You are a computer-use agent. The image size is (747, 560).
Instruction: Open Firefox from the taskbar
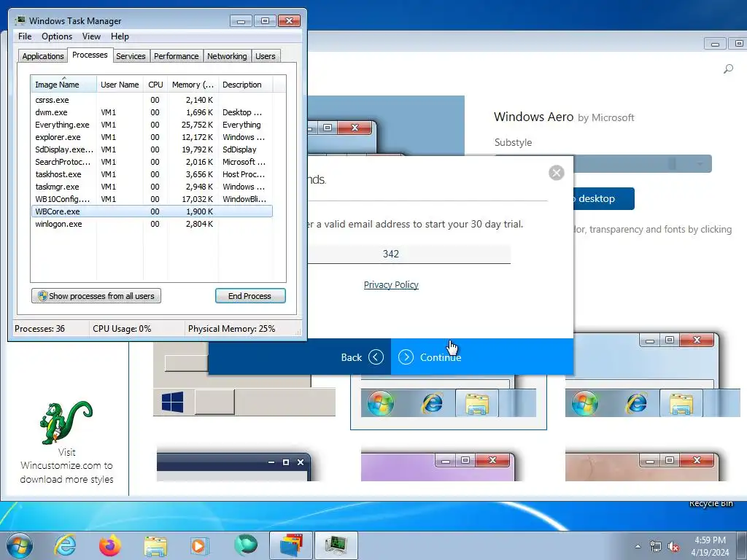[110, 545]
